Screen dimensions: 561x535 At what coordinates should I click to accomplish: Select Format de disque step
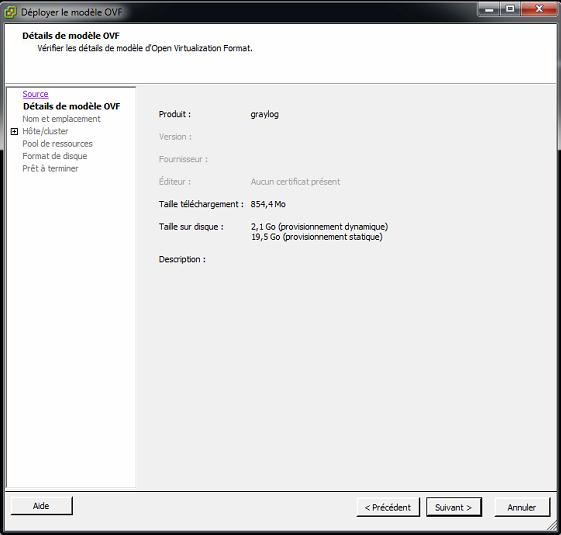[55, 156]
